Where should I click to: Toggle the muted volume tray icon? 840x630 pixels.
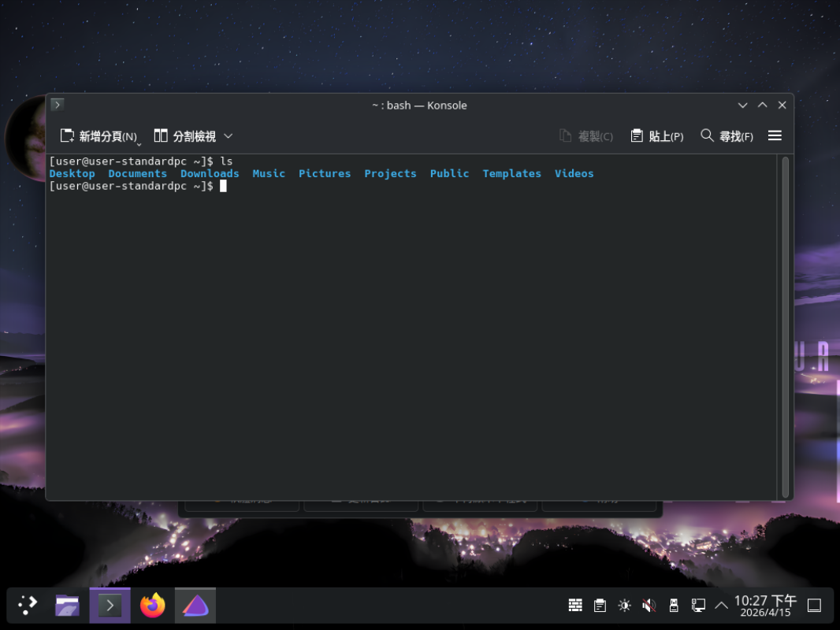click(x=649, y=606)
